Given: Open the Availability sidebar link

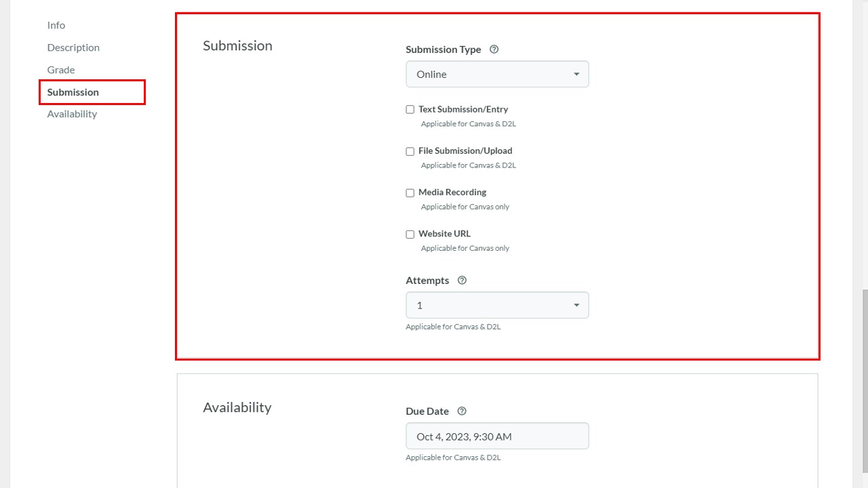Looking at the screenshot, I should click(72, 114).
